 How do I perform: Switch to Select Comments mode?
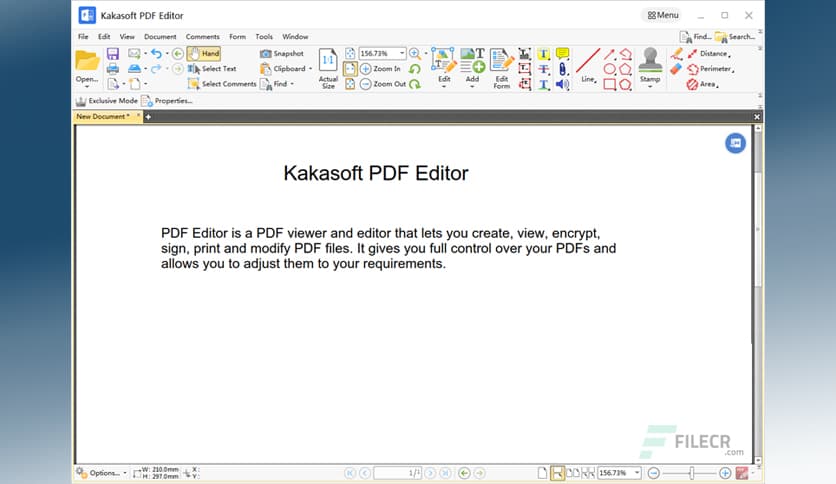(x=222, y=84)
